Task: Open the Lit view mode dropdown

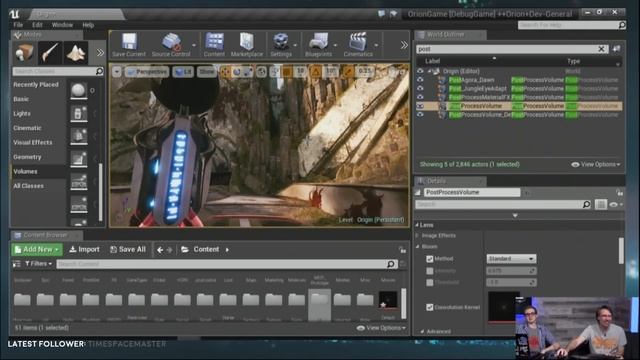Action: coord(183,72)
